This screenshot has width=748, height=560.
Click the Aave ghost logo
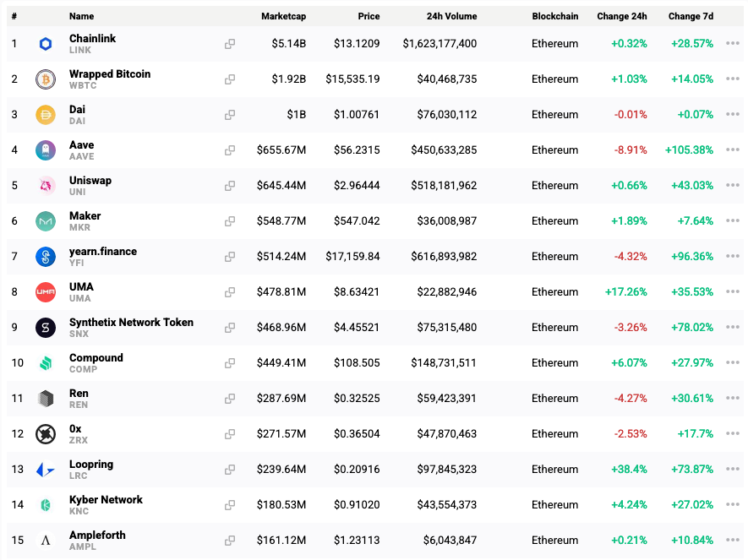(x=46, y=150)
